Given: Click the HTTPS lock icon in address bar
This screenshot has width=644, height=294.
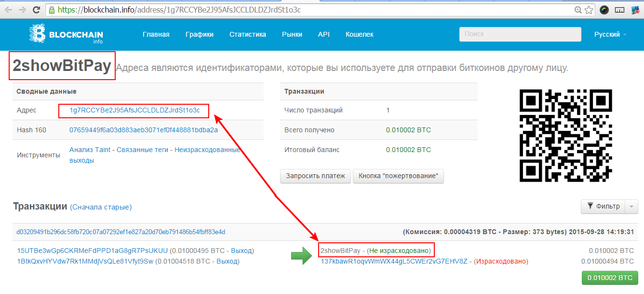Looking at the screenshot, I should [x=51, y=9].
